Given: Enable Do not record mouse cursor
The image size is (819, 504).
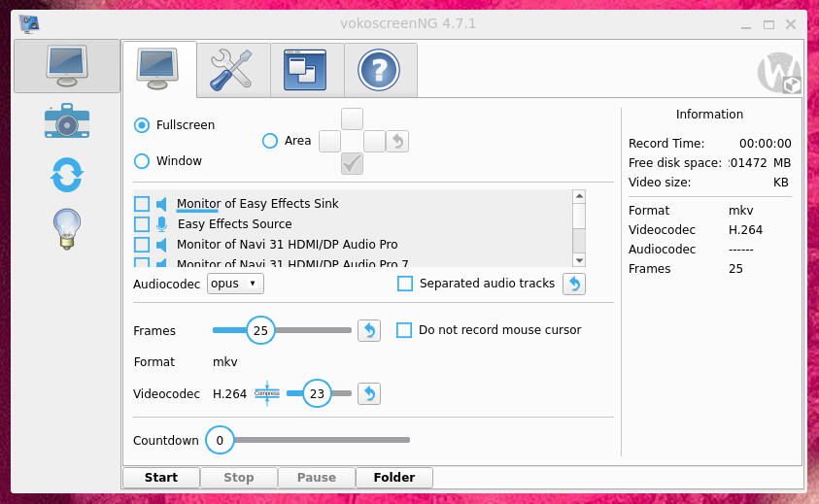Looking at the screenshot, I should point(404,330).
